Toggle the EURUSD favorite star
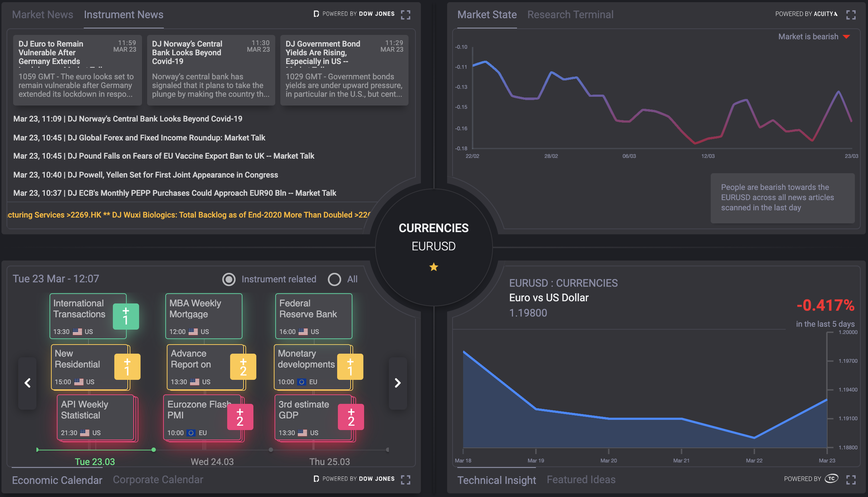The height and width of the screenshot is (497, 868). click(x=434, y=267)
